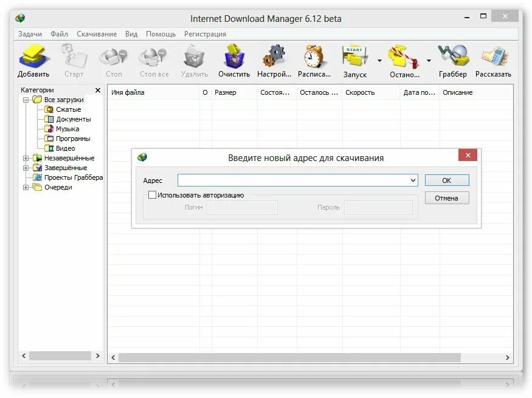Image resolution: width=532 pixels, height=398 pixels.
Task: Sort by Дата по... column header
Action: pos(420,92)
